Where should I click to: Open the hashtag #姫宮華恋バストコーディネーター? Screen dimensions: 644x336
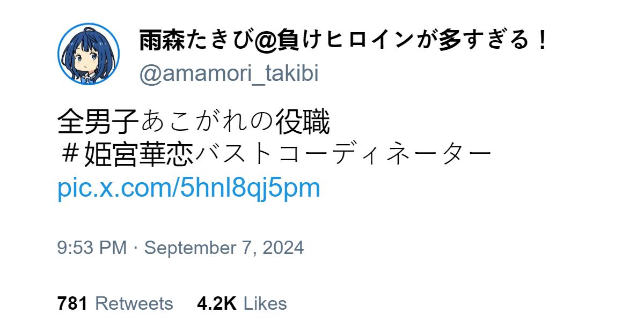[x=275, y=155]
